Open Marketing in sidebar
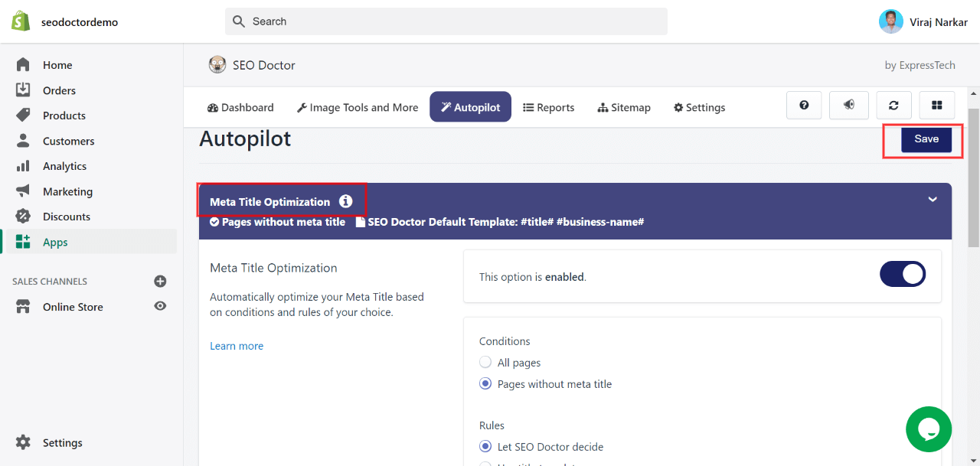The height and width of the screenshot is (466, 980). click(x=67, y=191)
